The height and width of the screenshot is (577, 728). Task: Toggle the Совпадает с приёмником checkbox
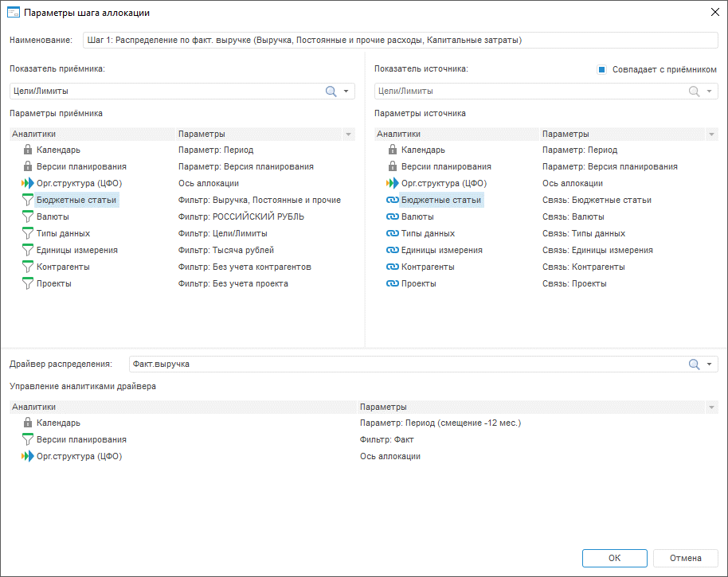click(602, 69)
